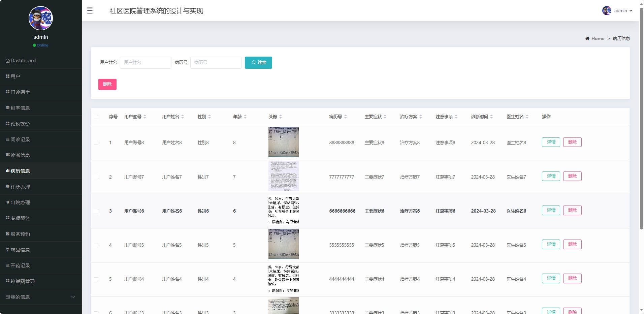Click the list icon beside 开药记录

[8, 265]
